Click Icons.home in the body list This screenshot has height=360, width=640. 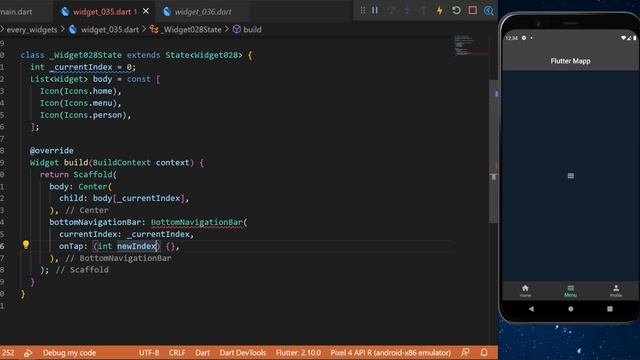pos(88,91)
